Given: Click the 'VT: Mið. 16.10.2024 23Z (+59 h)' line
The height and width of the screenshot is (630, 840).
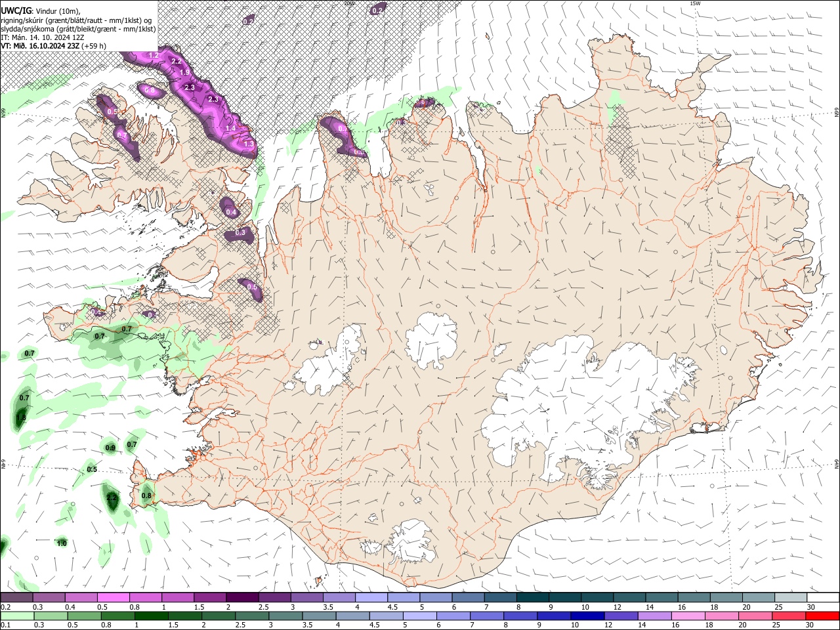Looking at the screenshot, I should tap(54, 46).
